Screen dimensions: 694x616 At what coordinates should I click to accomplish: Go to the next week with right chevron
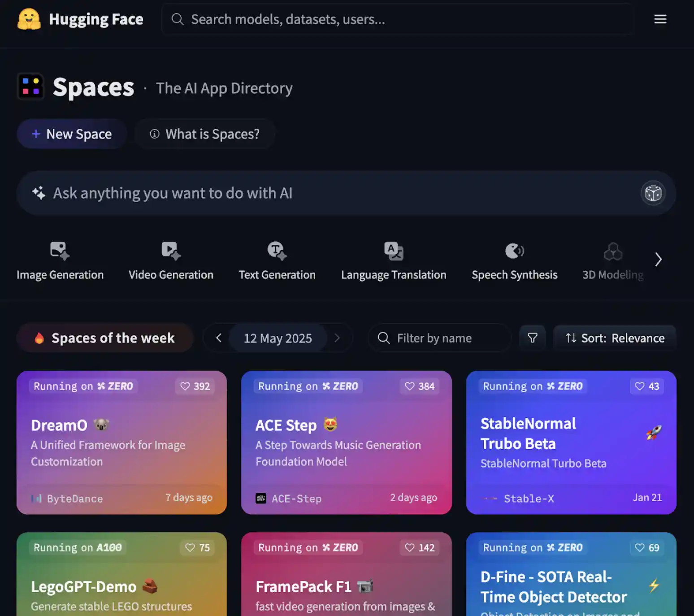point(337,338)
